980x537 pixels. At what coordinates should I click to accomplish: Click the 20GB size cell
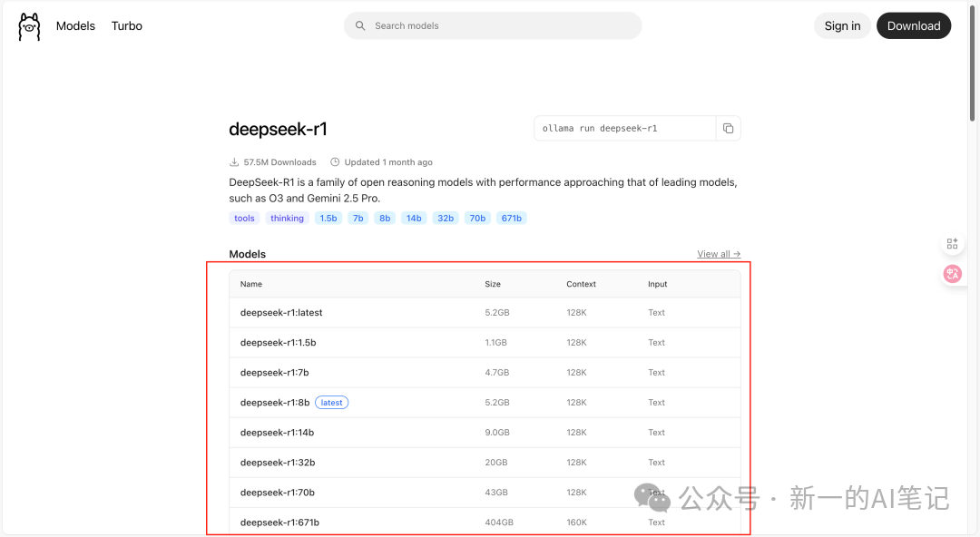click(x=495, y=463)
